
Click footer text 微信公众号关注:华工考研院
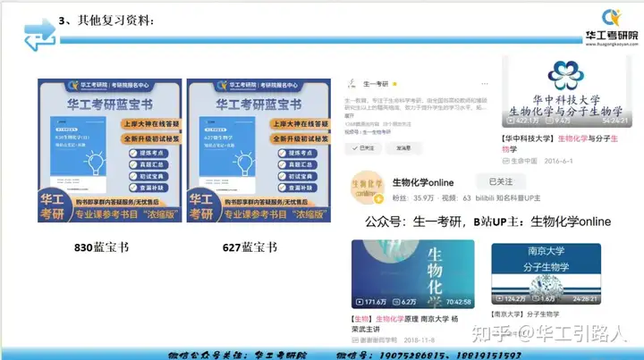[237, 355]
